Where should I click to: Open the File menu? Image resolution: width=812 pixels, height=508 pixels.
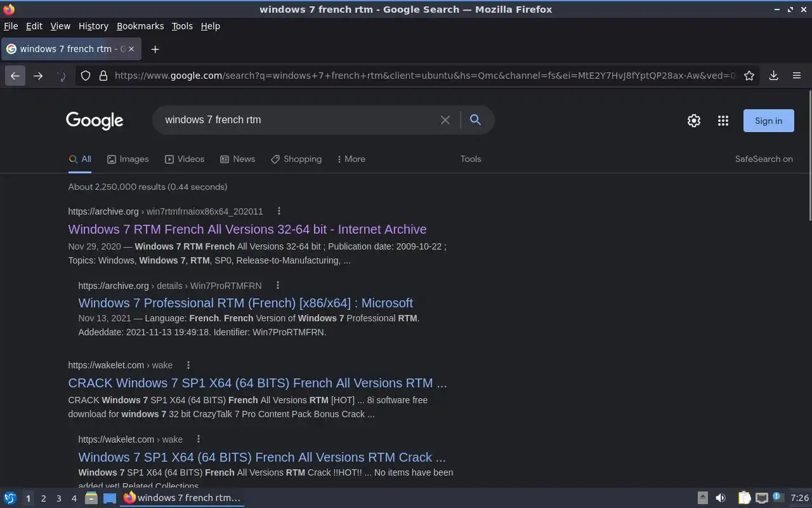(11, 26)
